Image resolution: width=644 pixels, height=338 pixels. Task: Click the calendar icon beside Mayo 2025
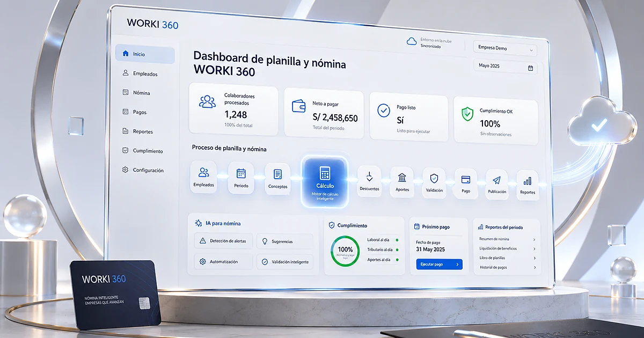pos(530,68)
